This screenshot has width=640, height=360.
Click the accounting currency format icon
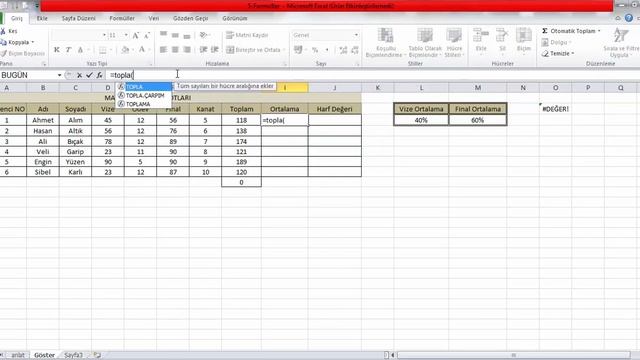pos(298,50)
